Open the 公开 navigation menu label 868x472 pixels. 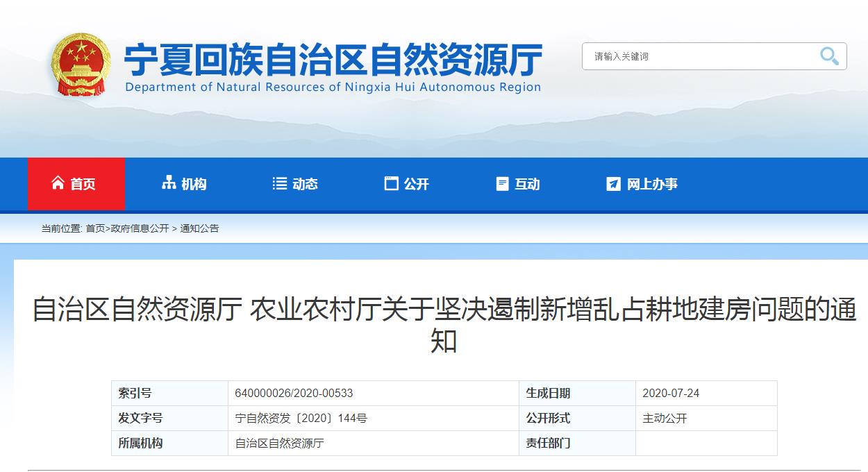click(417, 184)
